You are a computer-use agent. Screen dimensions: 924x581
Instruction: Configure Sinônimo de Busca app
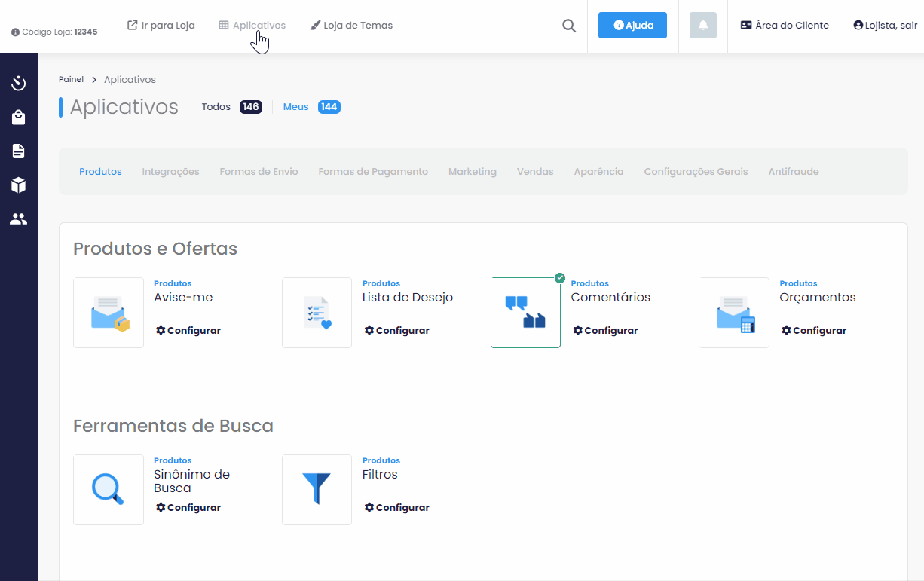tap(188, 508)
